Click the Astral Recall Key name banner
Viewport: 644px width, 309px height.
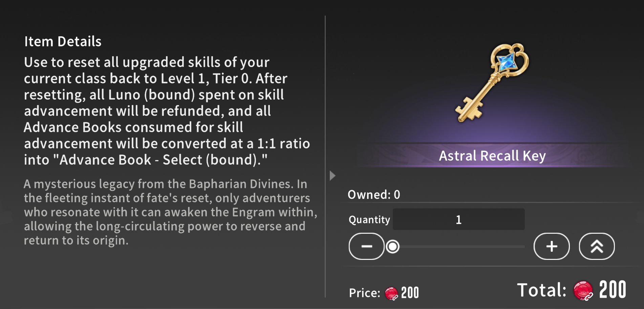493,156
